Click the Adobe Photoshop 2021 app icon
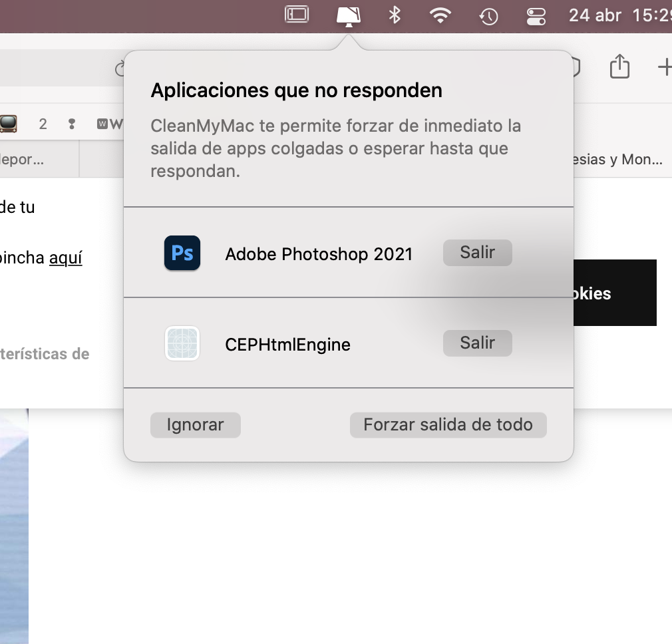Viewport: 672px width, 644px height. [x=182, y=253]
